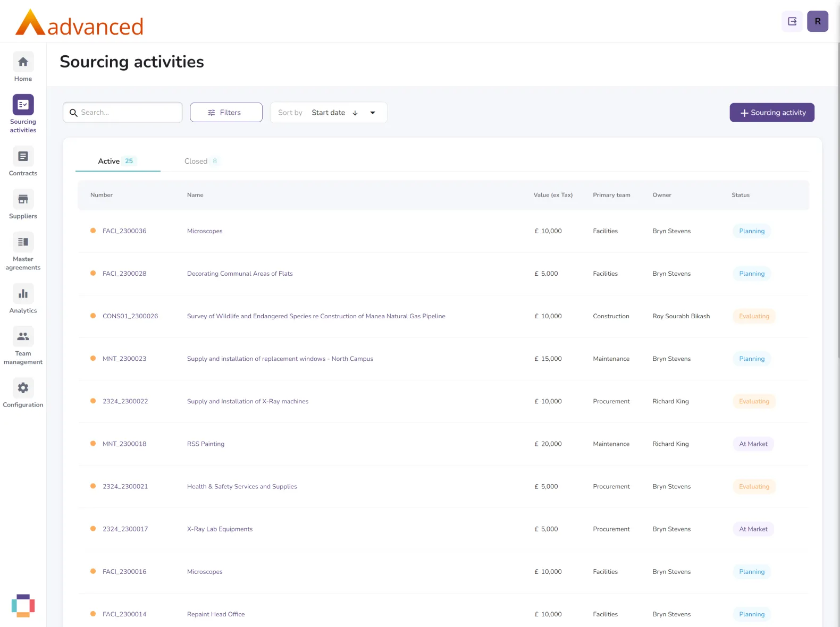Screen dimensions: 840x627
Task: Open the FACI_2300036 Microscopes row
Action: [x=443, y=231]
